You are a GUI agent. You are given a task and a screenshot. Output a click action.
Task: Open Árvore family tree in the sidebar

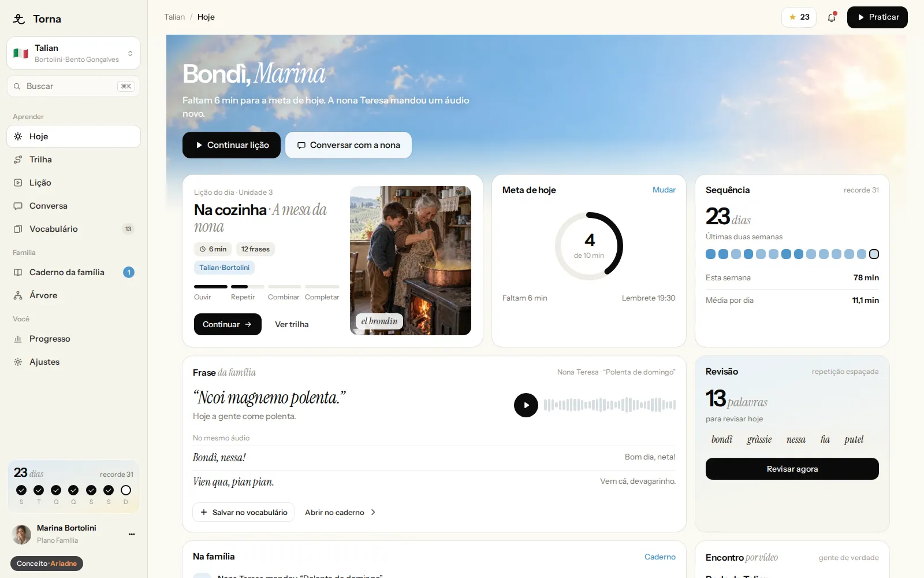(x=73, y=295)
